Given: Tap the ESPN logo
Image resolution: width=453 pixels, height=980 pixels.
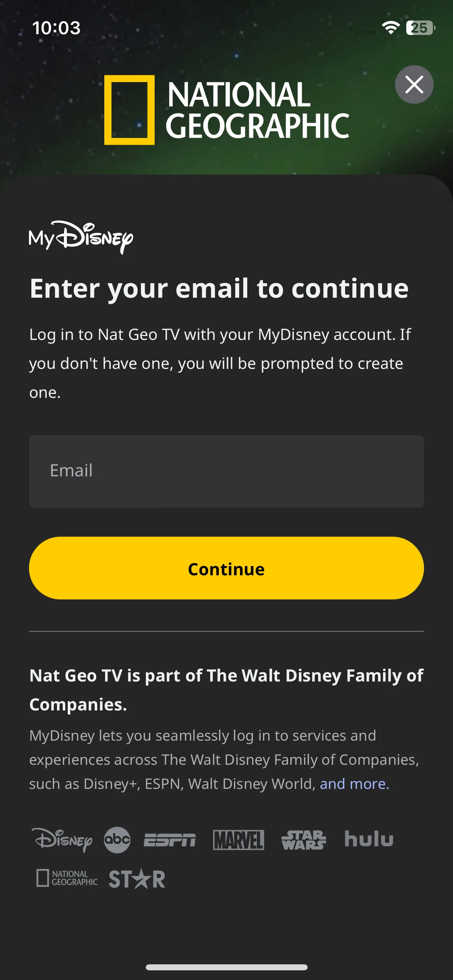Looking at the screenshot, I should click(170, 840).
